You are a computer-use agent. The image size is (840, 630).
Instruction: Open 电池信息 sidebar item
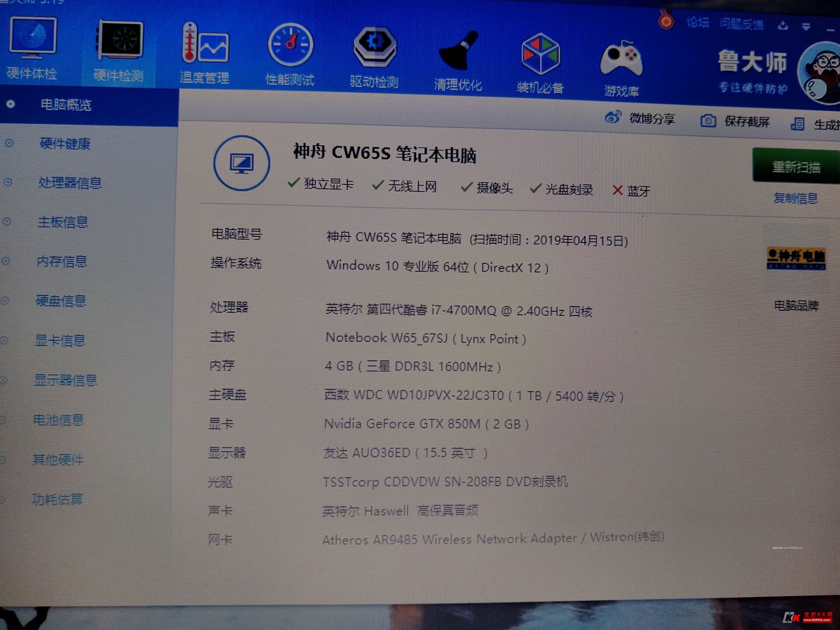[x=58, y=420]
